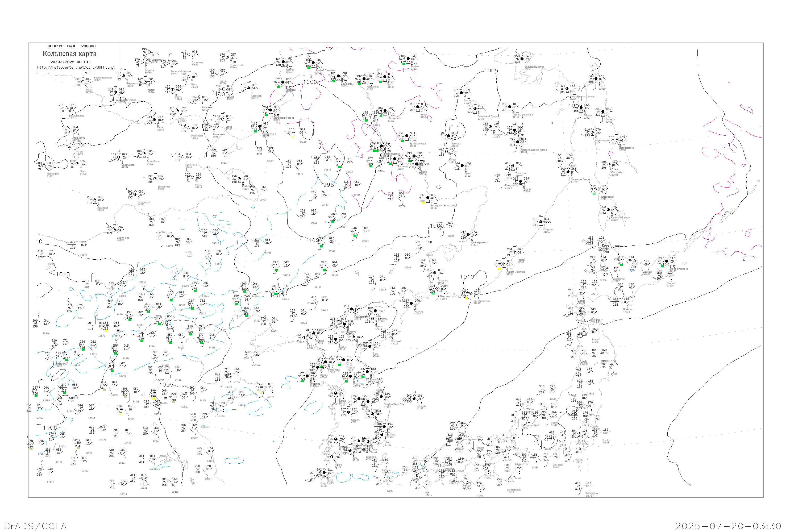
Task: Click the Чита 30758 station label
Action: (x=194, y=86)
